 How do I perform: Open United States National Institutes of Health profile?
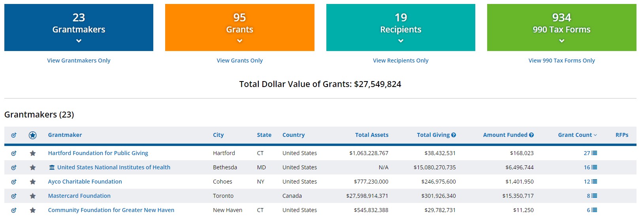(x=114, y=167)
